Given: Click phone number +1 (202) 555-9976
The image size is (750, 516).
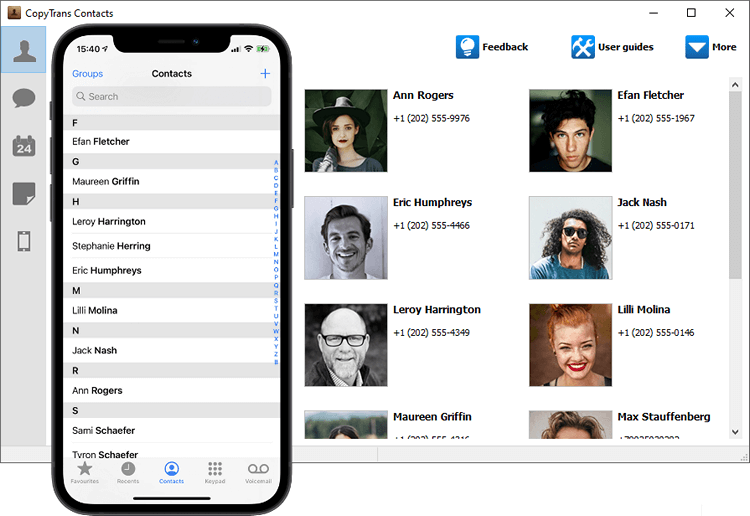Looking at the screenshot, I should click(x=431, y=118).
